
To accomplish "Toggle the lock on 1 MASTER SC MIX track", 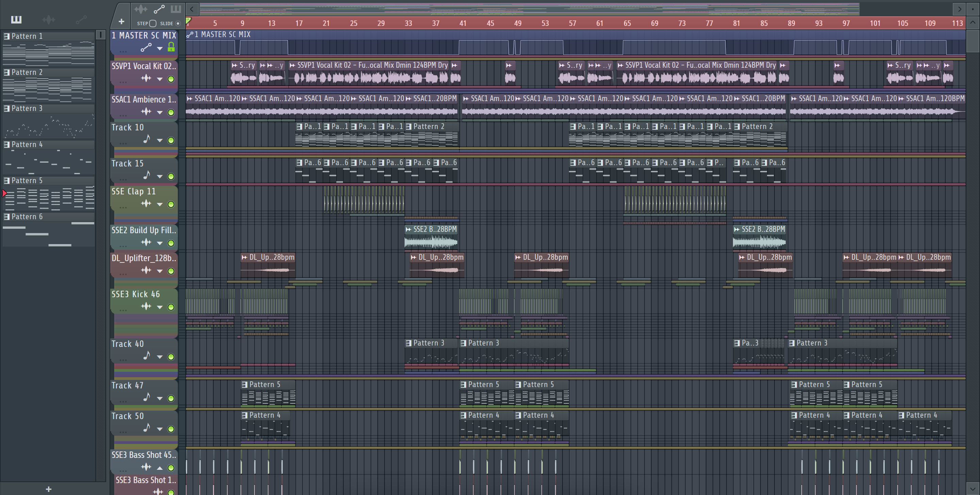I will pyautogui.click(x=171, y=47).
